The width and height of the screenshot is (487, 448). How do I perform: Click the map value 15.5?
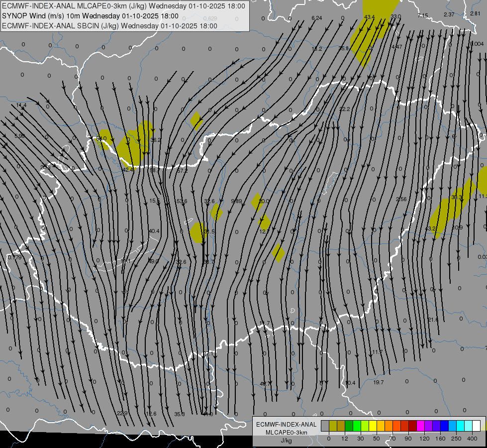[x=155, y=201]
